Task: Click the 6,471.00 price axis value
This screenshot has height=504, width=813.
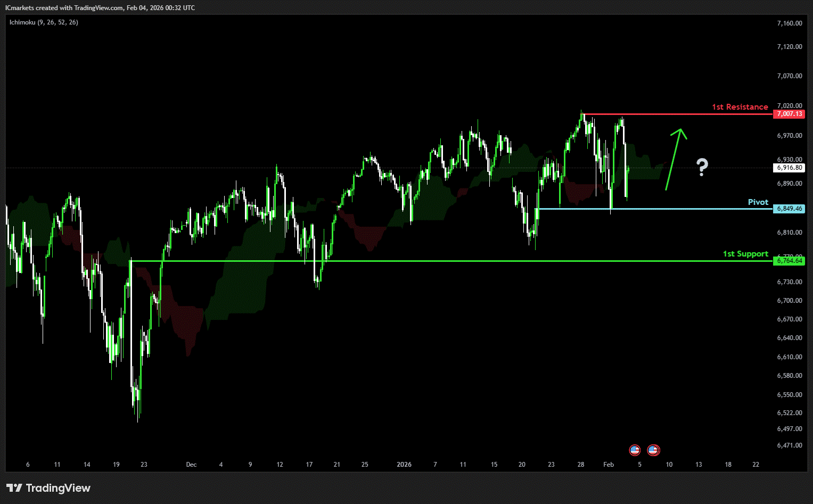Action: [789, 445]
